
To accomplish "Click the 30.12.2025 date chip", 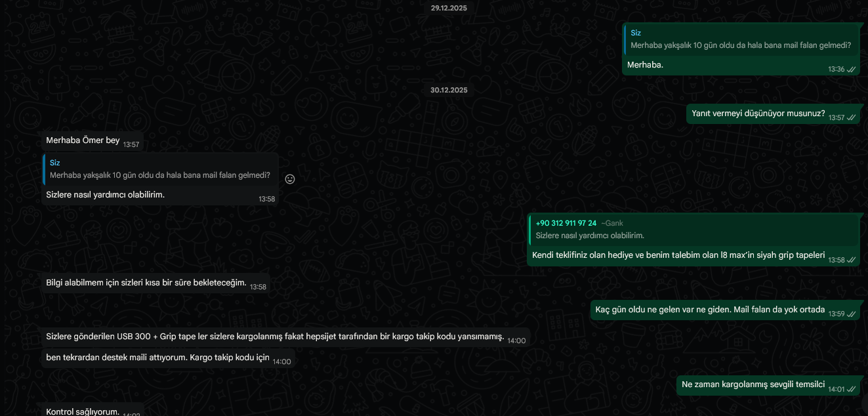I will [449, 90].
